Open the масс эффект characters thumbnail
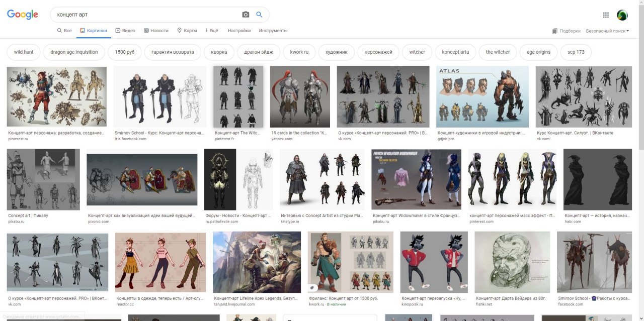Image resolution: width=644 pixels, height=321 pixels. 512,179
